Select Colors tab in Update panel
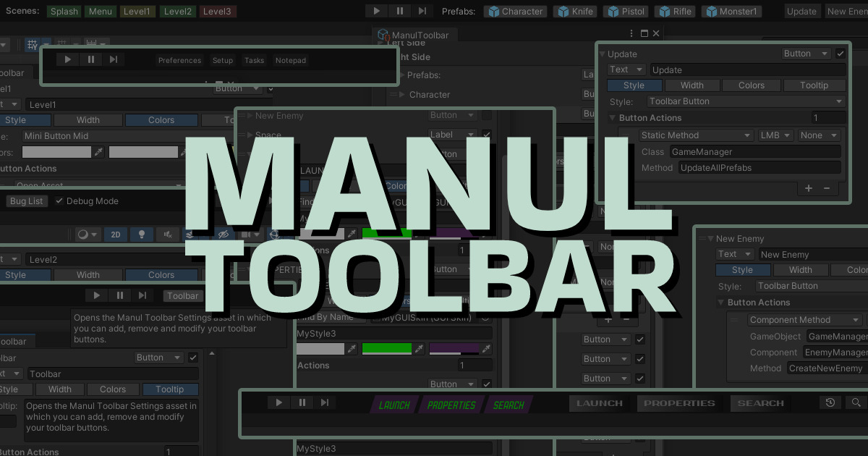This screenshot has width=868, height=456. 752,85
